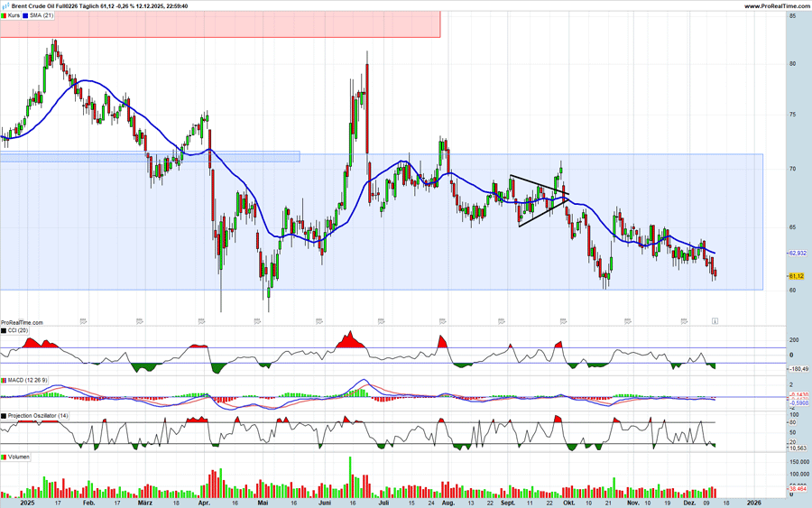
Task: Click the MACD (12 26 9) legend icon
Action: [x=4, y=382]
